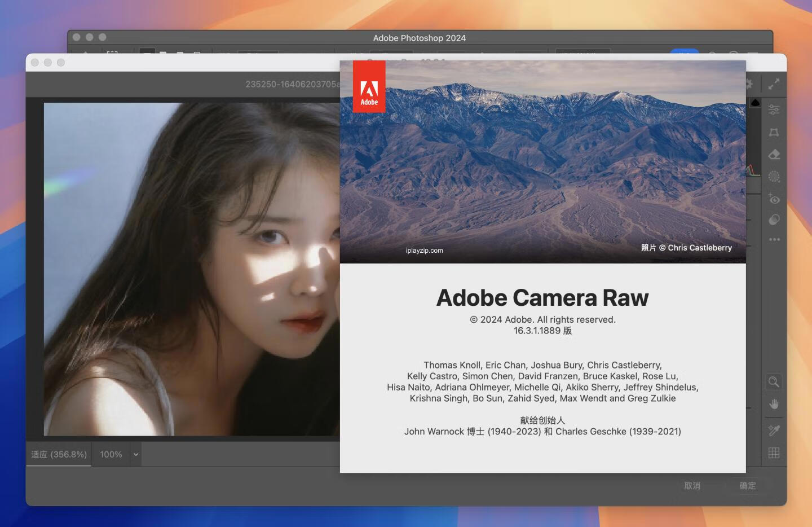
Task: Click photo credit 照片 © Chris Castleberry
Action: click(686, 248)
